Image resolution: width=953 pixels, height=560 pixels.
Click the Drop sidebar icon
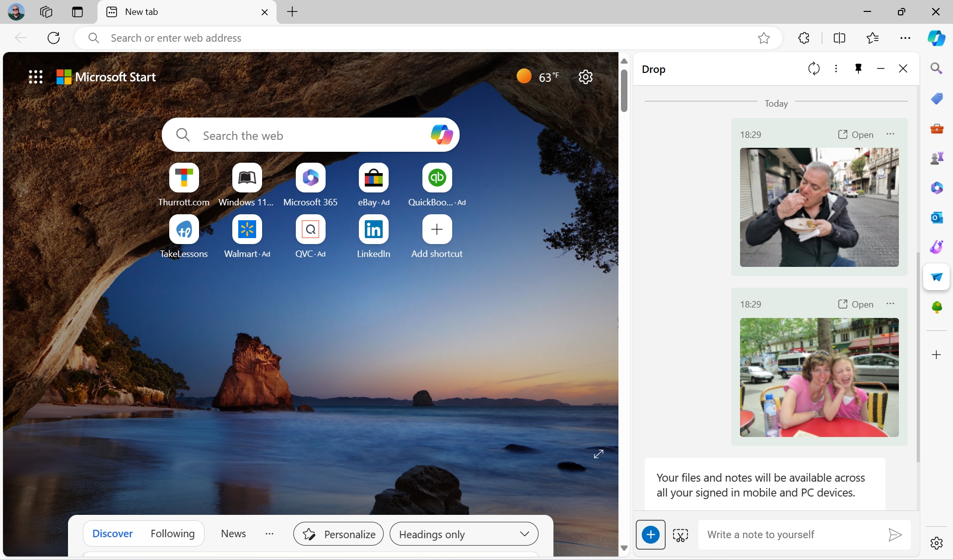[x=937, y=277]
